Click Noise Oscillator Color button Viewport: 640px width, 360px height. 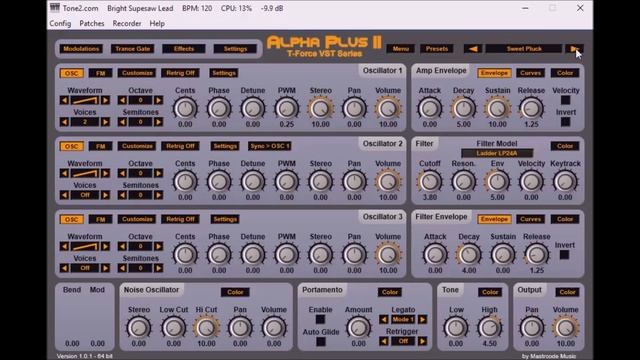pos(235,292)
